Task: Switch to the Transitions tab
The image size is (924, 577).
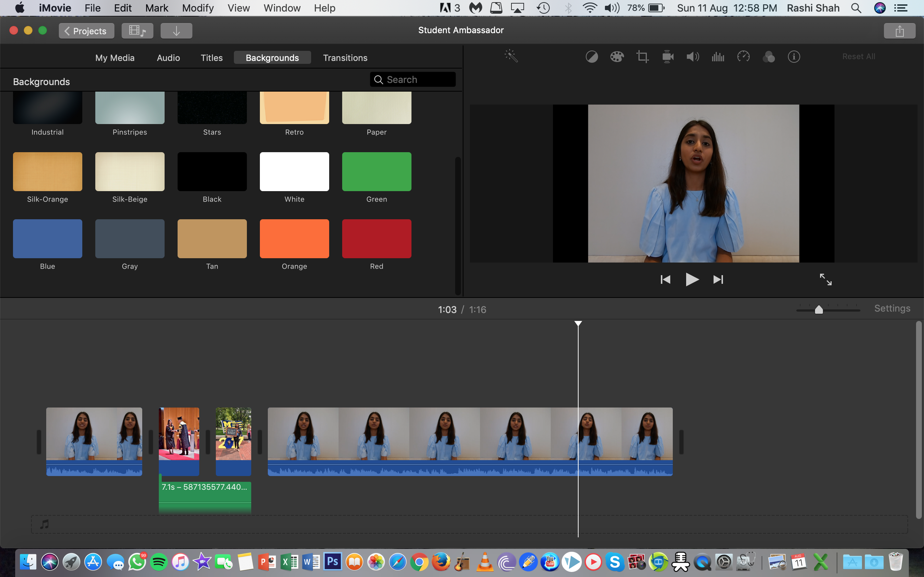Action: click(x=345, y=58)
